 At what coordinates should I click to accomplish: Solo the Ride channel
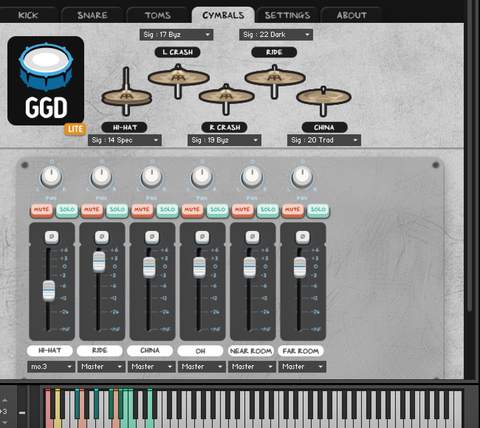(x=117, y=210)
